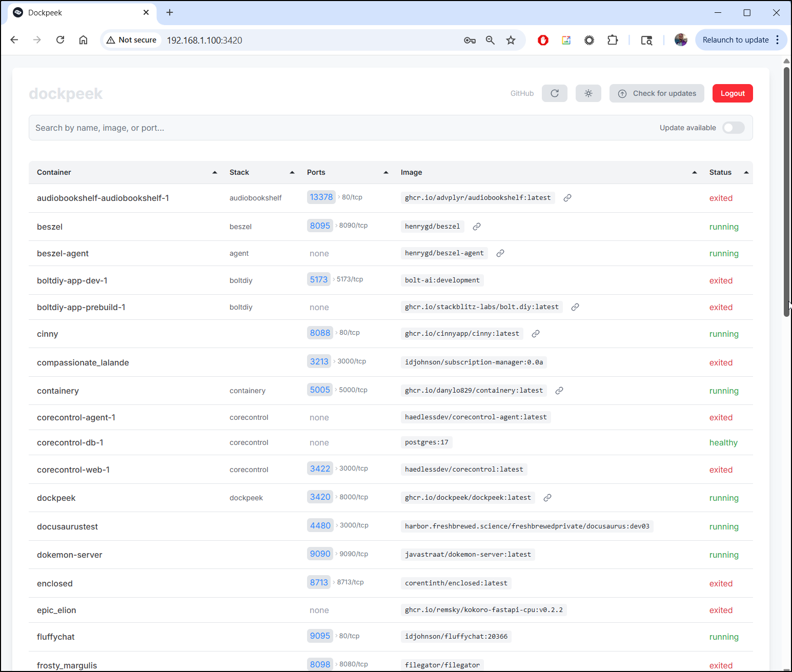The image size is (792, 672).
Task: Reload the page in browser toolbar
Action: (x=60, y=40)
